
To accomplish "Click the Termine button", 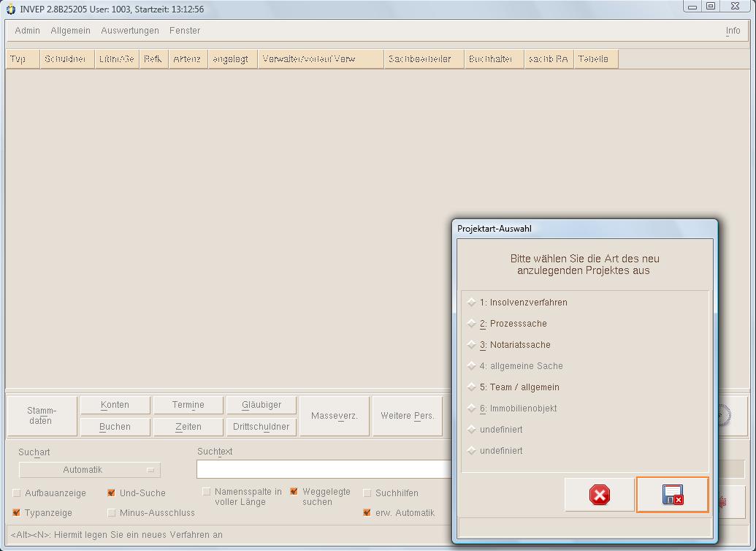I will click(188, 405).
